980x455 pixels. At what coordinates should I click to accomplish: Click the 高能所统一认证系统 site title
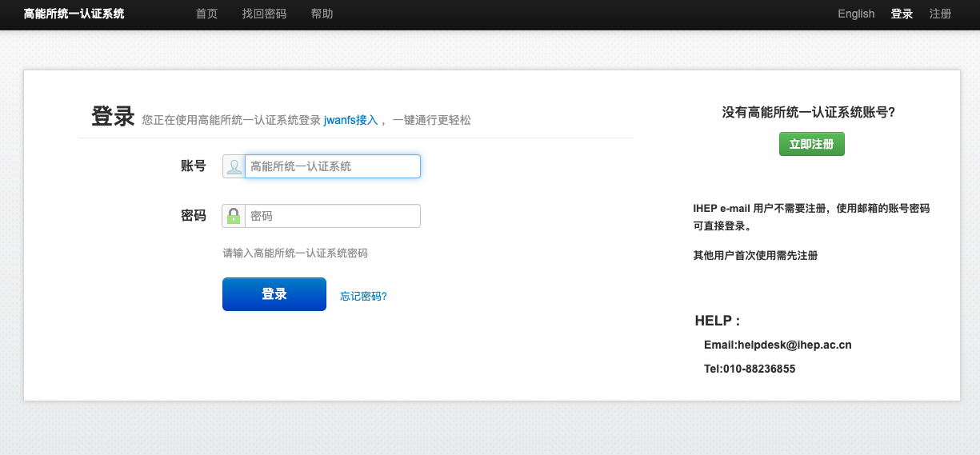tap(74, 14)
